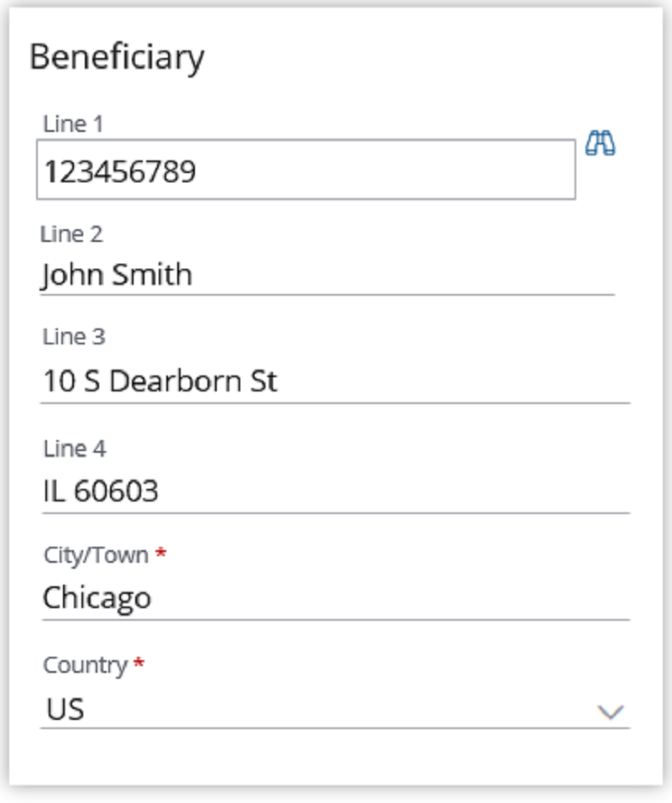The height and width of the screenshot is (803, 672).
Task: Click the red asterisk beside City/Town
Action: pyautogui.click(x=160, y=553)
